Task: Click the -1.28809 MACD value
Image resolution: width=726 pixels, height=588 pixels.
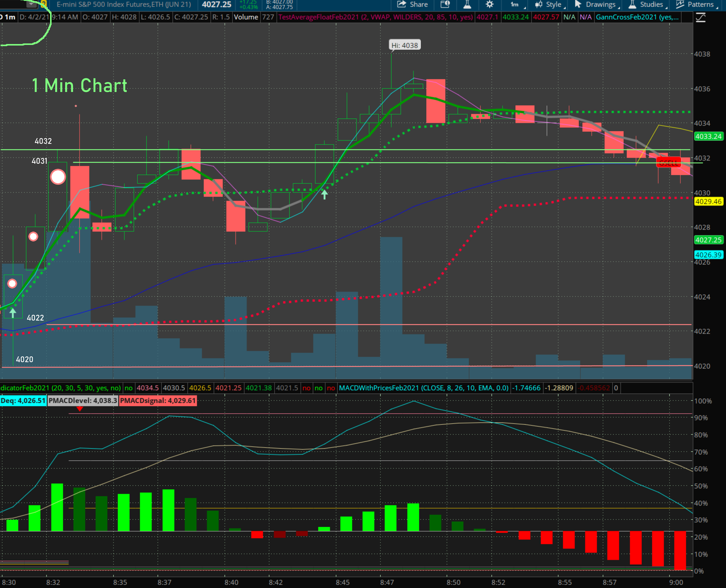Action: (x=559, y=388)
